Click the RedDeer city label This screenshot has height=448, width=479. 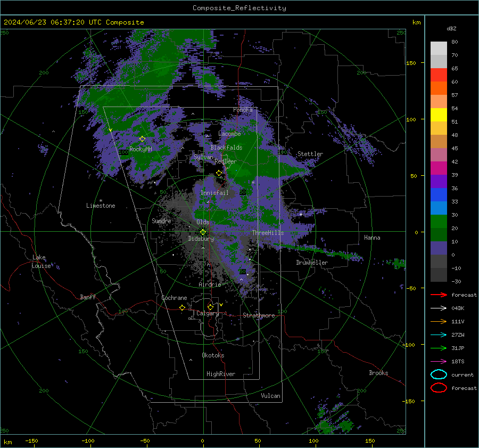pos(226,161)
